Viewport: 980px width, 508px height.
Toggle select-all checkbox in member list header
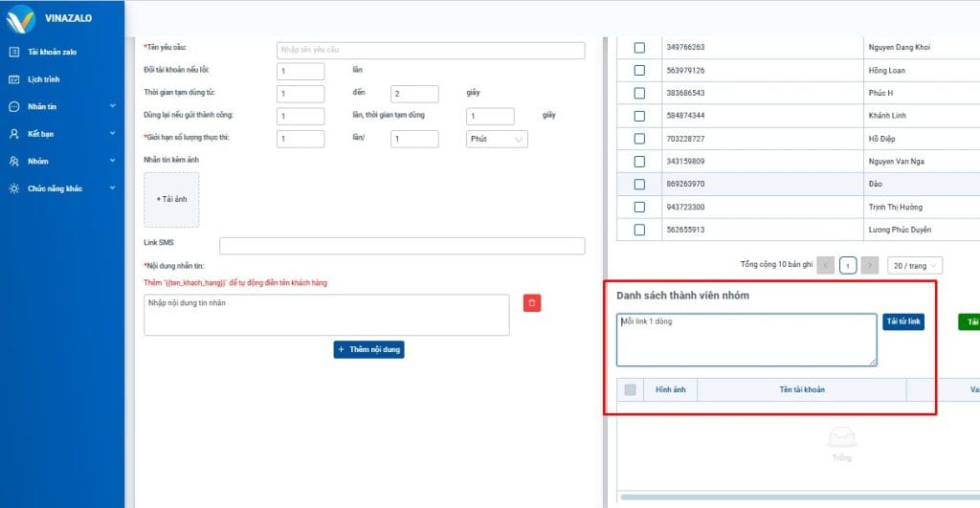point(630,389)
